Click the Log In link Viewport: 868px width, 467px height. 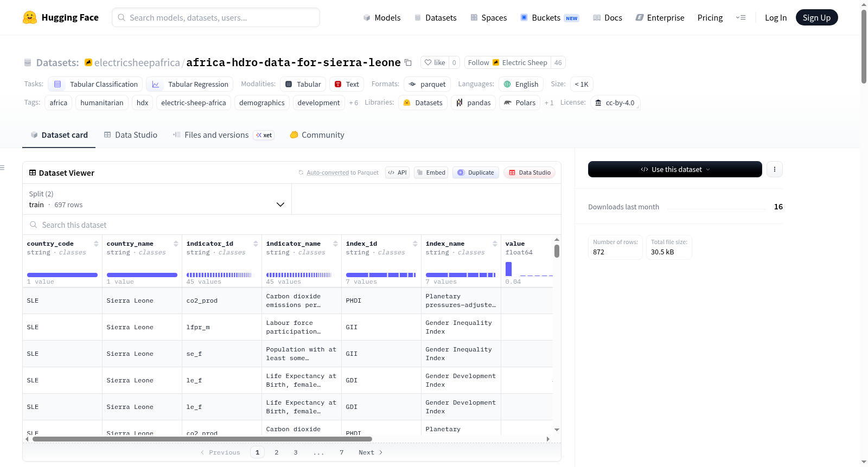pyautogui.click(x=776, y=17)
